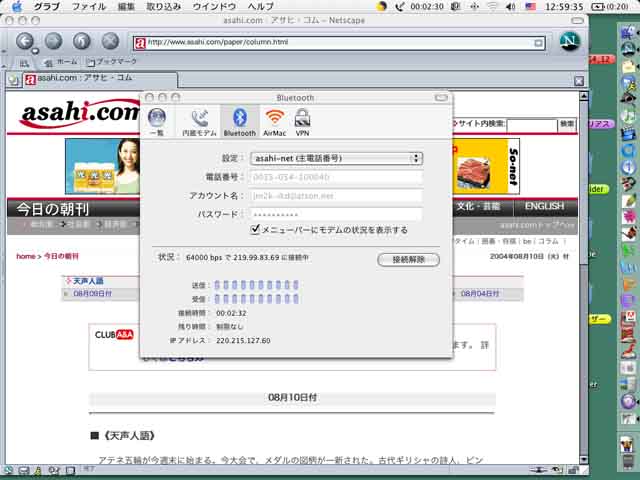Open the Trash in the Dock

(x=628, y=461)
